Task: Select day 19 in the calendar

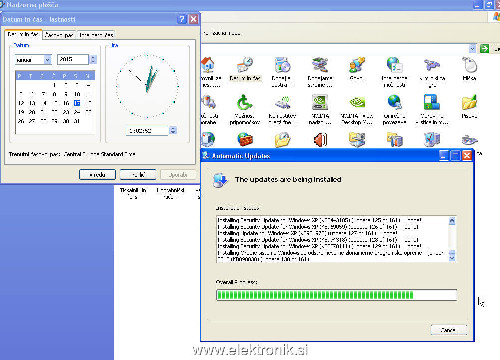Action: [21, 112]
